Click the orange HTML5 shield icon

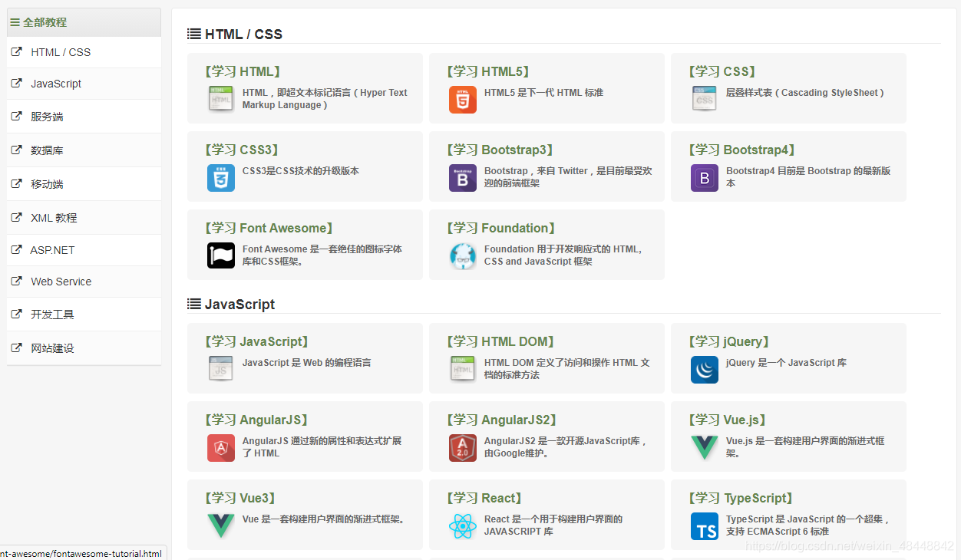coord(463,100)
